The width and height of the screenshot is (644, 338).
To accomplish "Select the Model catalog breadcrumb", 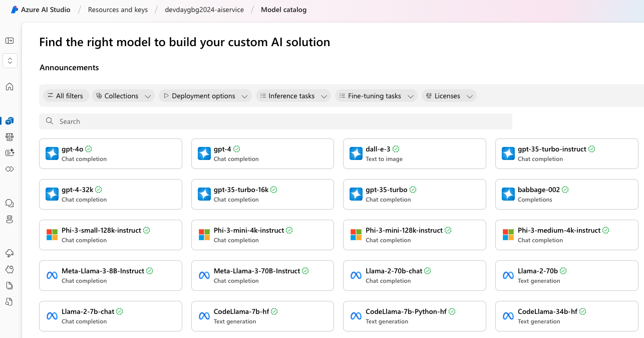I will (x=283, y=10).
